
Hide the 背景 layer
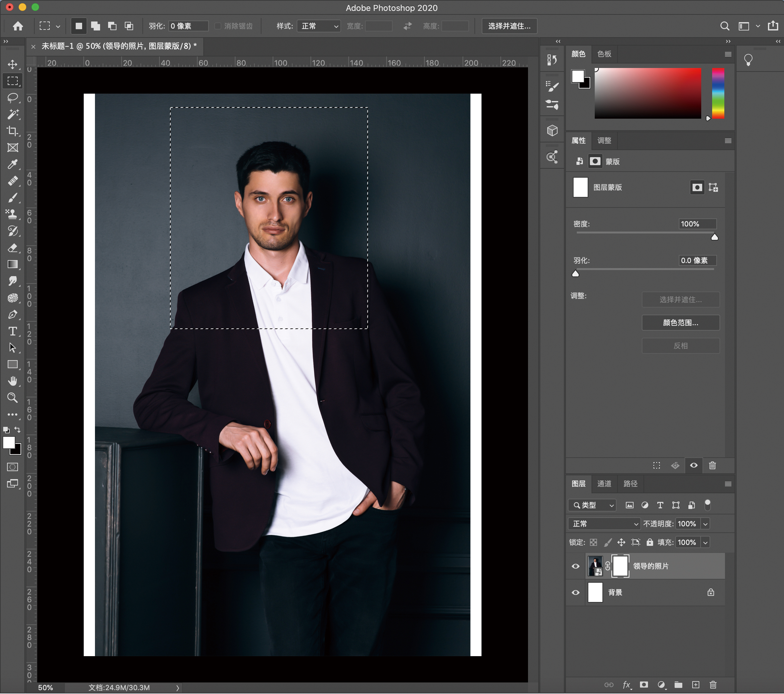click(576, 593)
